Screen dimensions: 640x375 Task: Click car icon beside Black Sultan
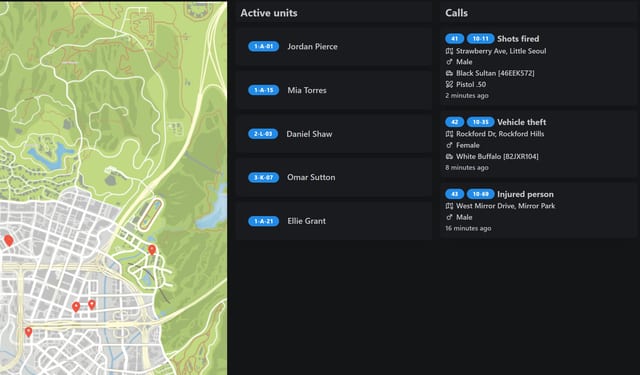pos(449,73)
